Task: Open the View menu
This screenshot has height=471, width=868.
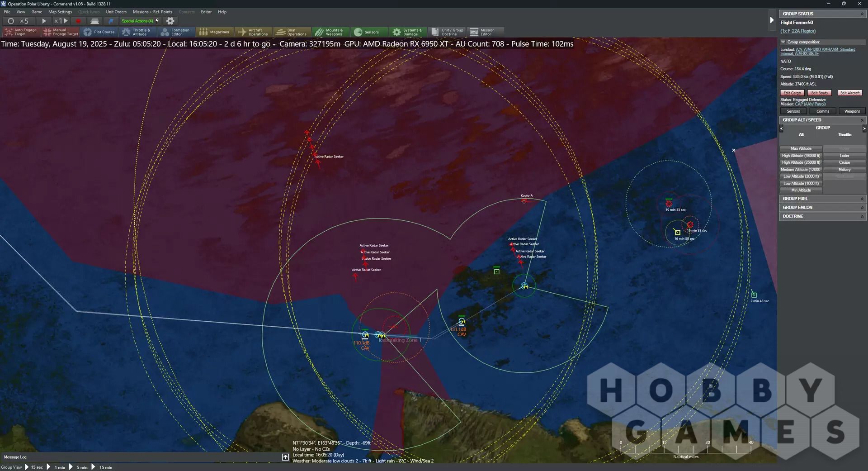Action: point(21,12)
